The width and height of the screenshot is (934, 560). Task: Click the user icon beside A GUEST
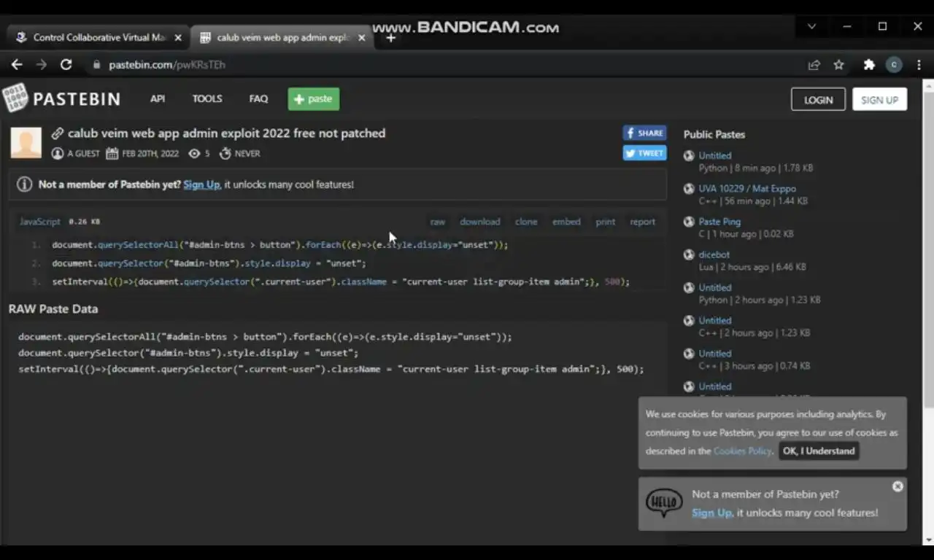[x=58, y=154]
